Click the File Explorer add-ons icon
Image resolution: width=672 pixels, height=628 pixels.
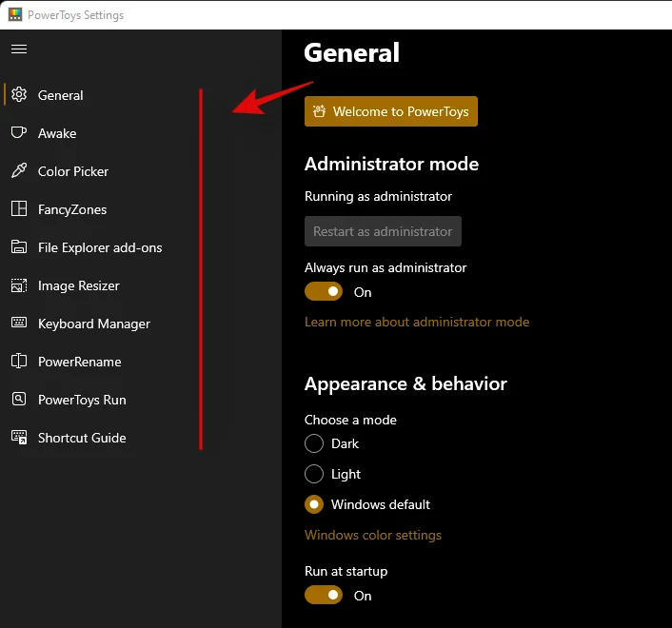pyautogui.click(x=19, y=247)
